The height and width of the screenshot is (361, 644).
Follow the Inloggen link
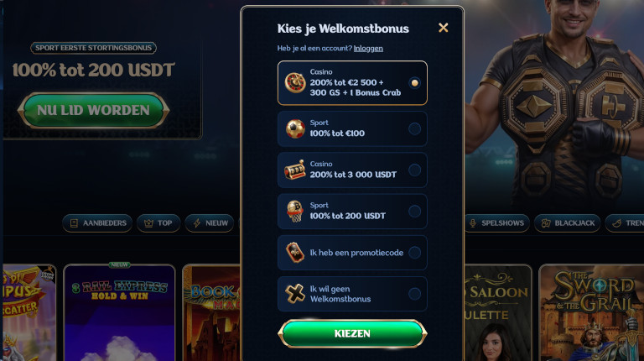coord(368,48)
